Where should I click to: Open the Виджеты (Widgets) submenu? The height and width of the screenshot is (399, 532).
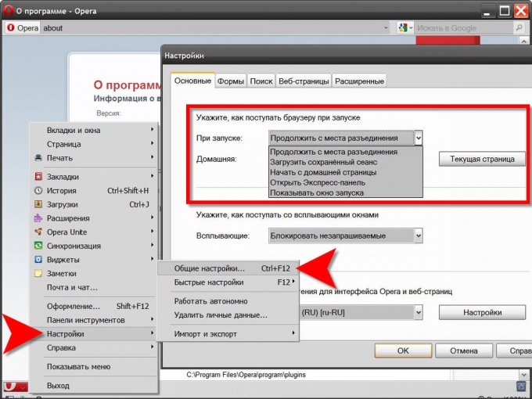tap(63, 260)
